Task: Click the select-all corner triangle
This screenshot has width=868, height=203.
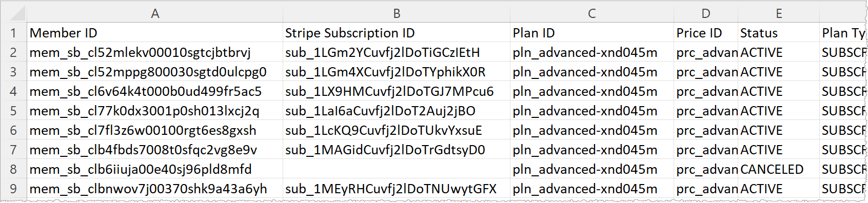Action: coord(14,13)
